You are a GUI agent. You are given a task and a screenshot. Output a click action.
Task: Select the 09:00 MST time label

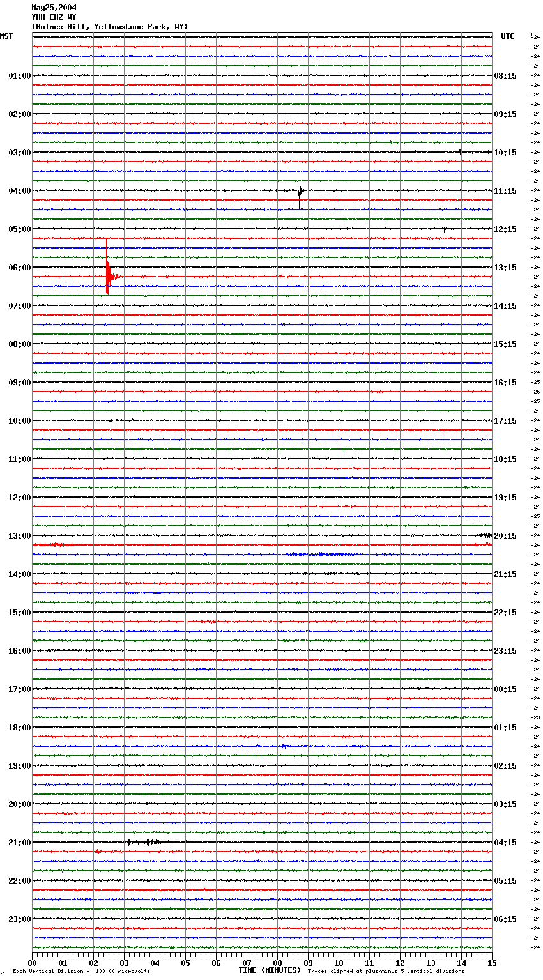coord(20,383)
